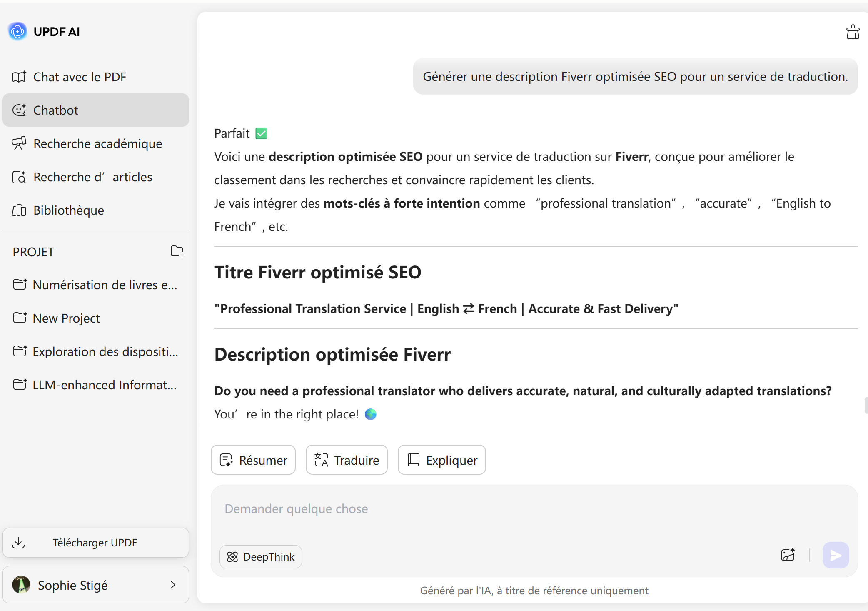Image resolution: width=868 pixels, height=611 pixels.
Task: Open Chat avec le PDF
Action: [79, 77]
